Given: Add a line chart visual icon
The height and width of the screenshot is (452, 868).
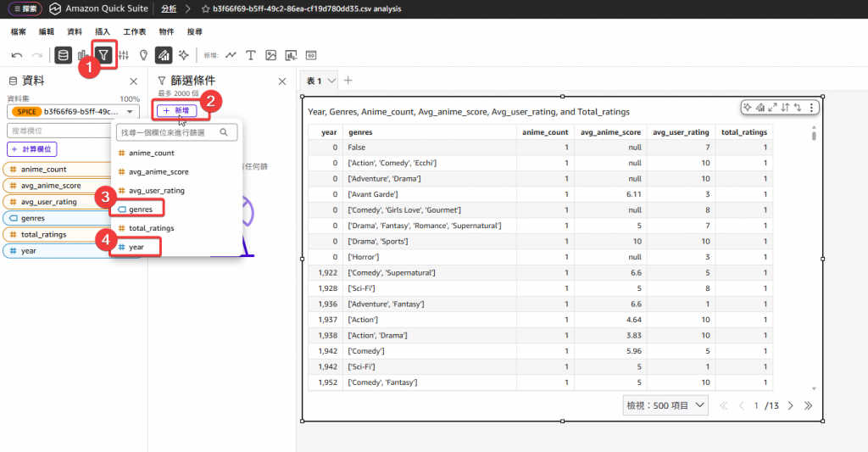Looking at the screenshot, I should tap(231, 55).
